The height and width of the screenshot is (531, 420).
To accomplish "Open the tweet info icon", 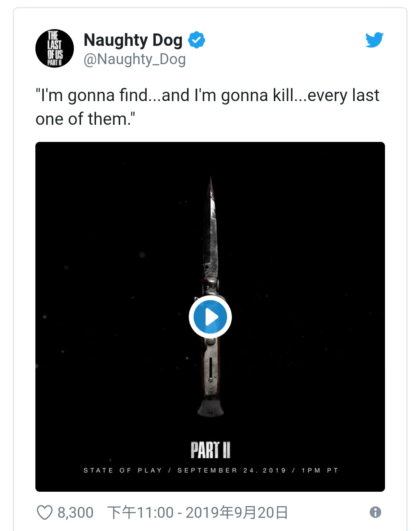I will point(375,512).
